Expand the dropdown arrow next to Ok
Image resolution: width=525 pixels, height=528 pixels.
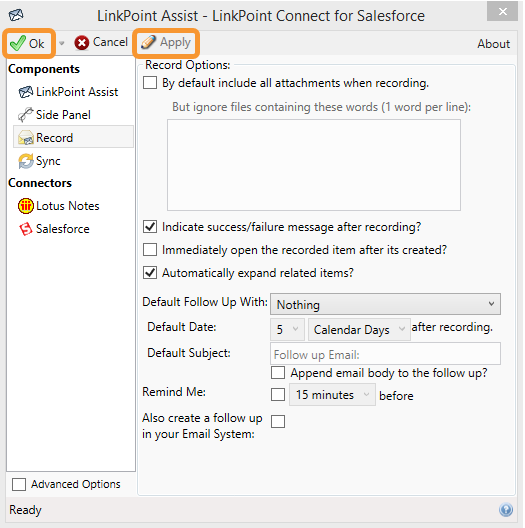(62, 43)
